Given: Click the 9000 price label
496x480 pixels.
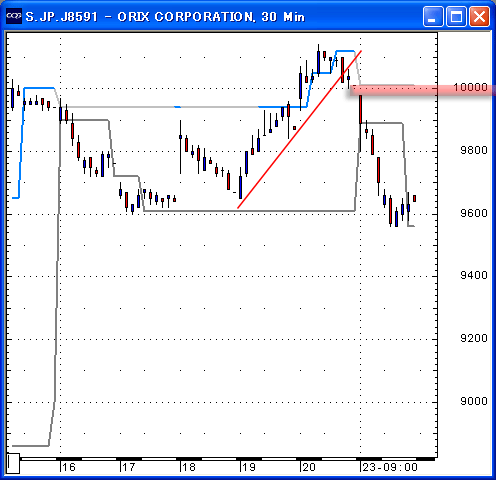Looking at the screenshot, I should (474, 401).
